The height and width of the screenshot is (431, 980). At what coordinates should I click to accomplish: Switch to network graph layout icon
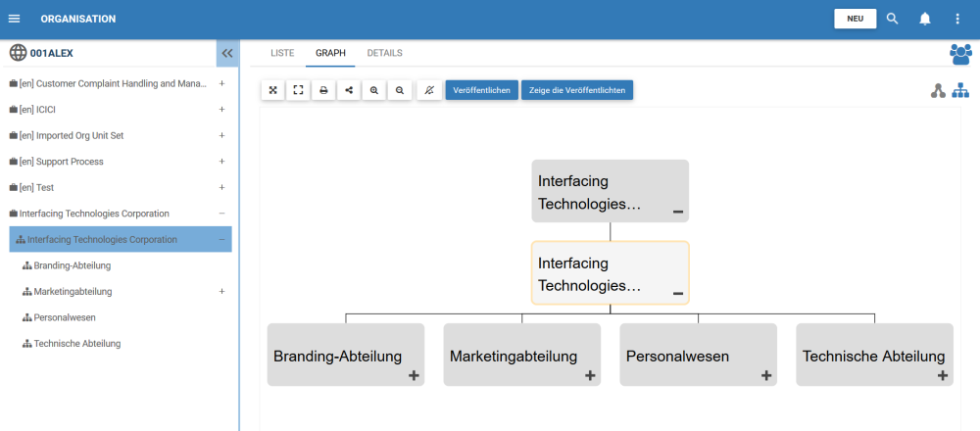938,91
